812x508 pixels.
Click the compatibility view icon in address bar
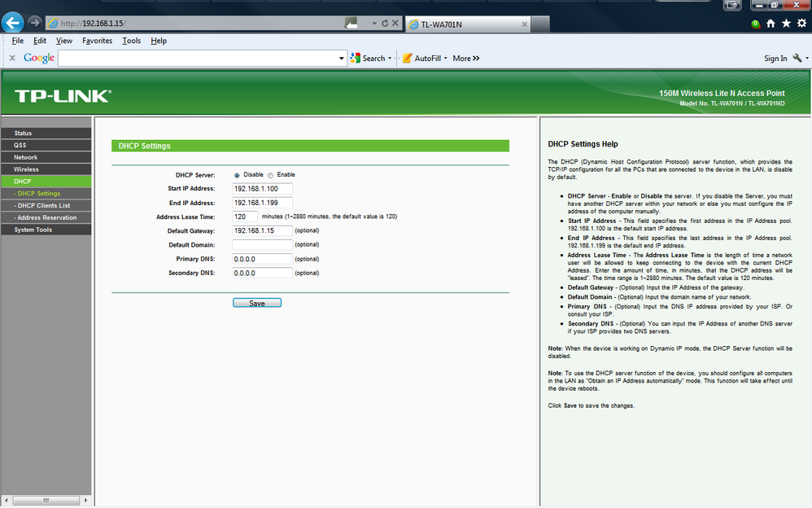351,24
